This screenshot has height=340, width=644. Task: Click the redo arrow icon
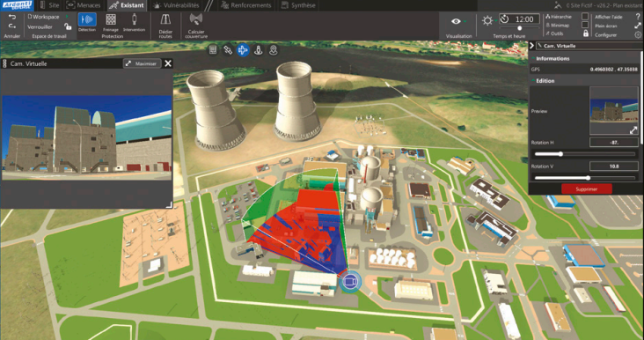(x=12, y=26)
